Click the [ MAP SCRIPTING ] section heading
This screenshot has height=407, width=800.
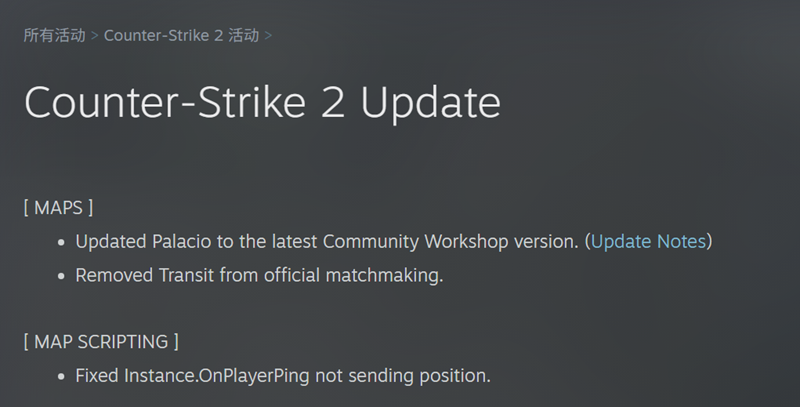click(x=101, y=342)
